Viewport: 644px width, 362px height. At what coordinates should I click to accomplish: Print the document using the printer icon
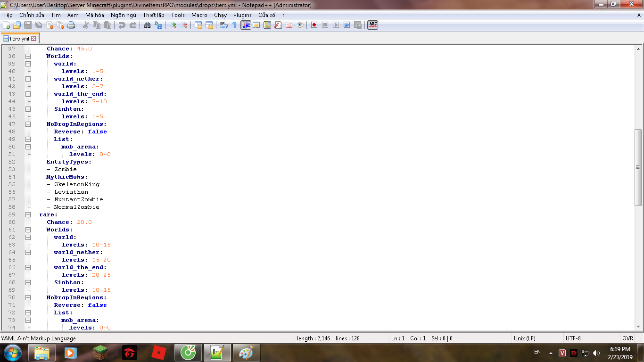pos(71,25)
